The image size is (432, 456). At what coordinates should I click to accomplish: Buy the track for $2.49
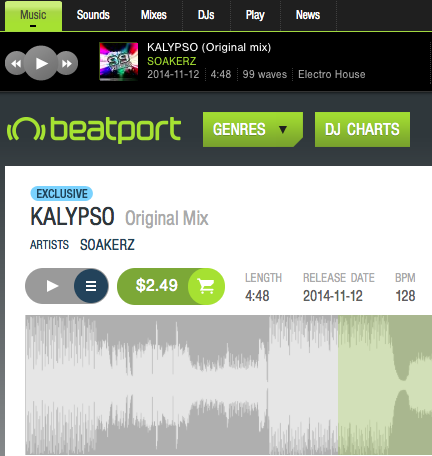tap(156, 286)
